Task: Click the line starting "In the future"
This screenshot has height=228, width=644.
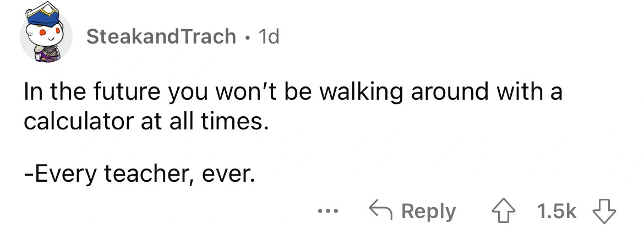Action: [x=292, y=93]
